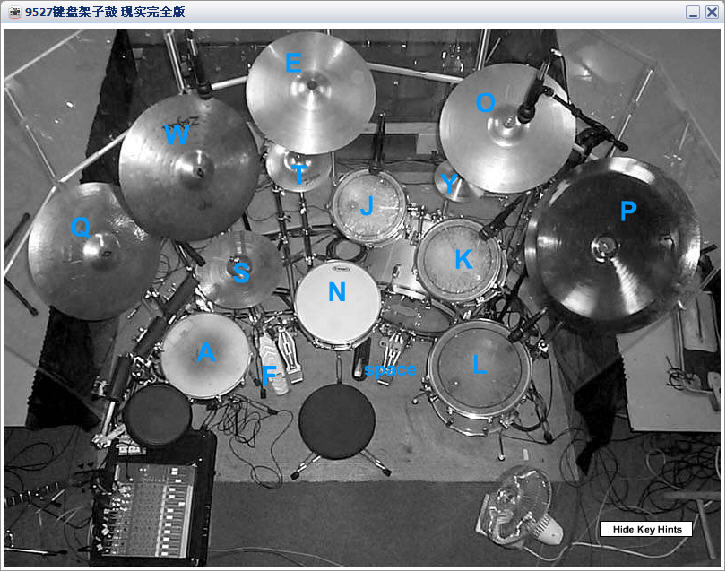Hit the cymbal labeled E
The width and height of the screenshot is (725, 571).
coord(311,92)
